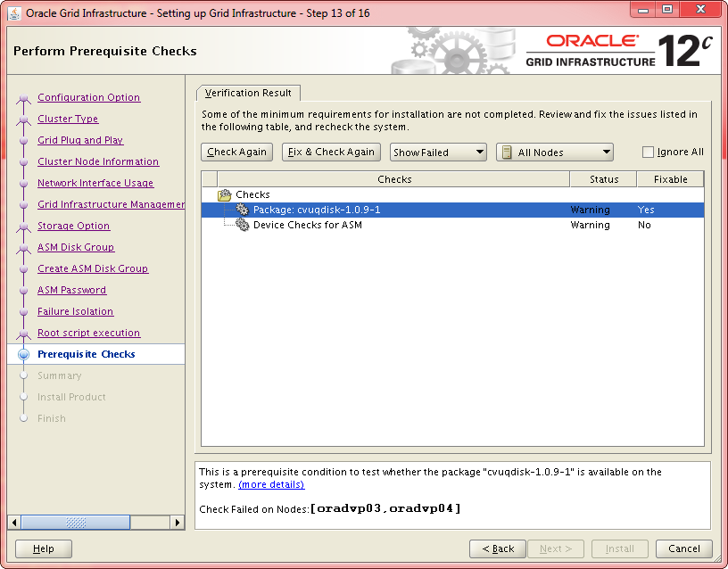
Task: Click the server icon in All Nodes dropdown
Action: coord(507,153)
